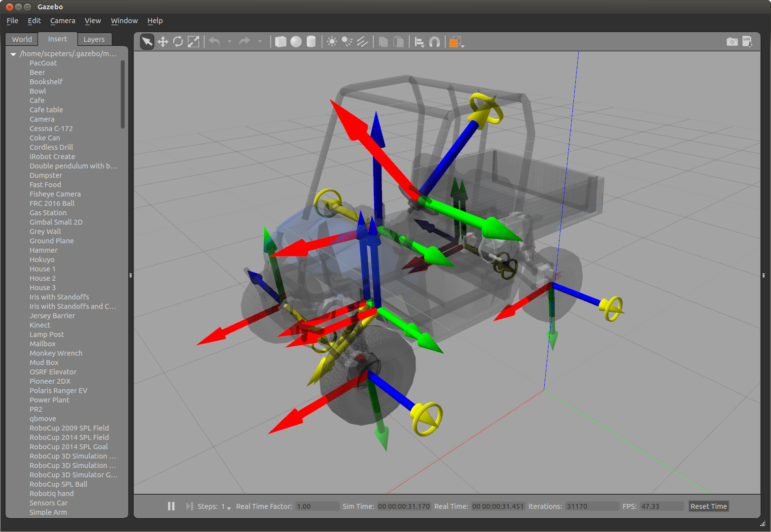771x532 pixels.
Task: Activate the rotate mode tool
Action: point(178,42)
